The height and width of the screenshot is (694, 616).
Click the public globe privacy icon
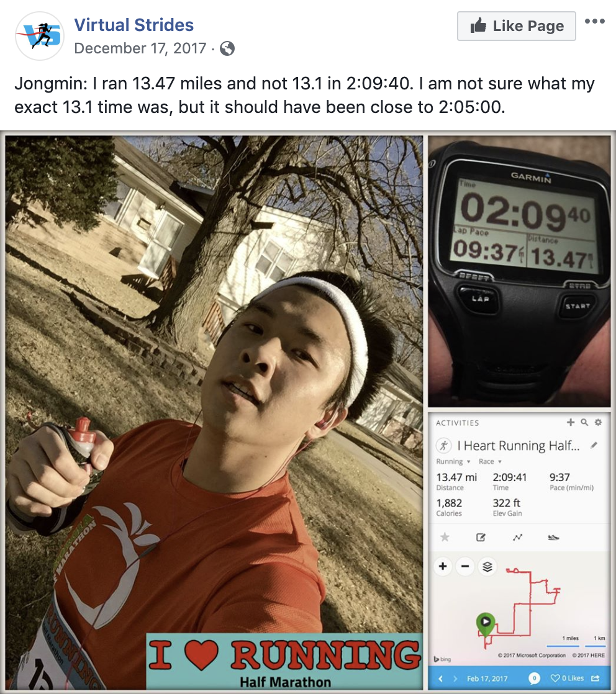(x=227, y=48)
